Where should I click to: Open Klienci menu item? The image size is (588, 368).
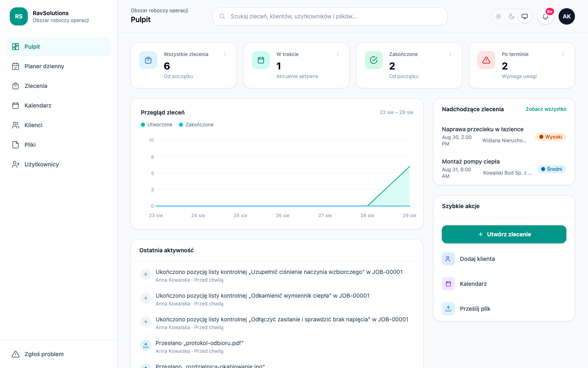coord(59,125)
